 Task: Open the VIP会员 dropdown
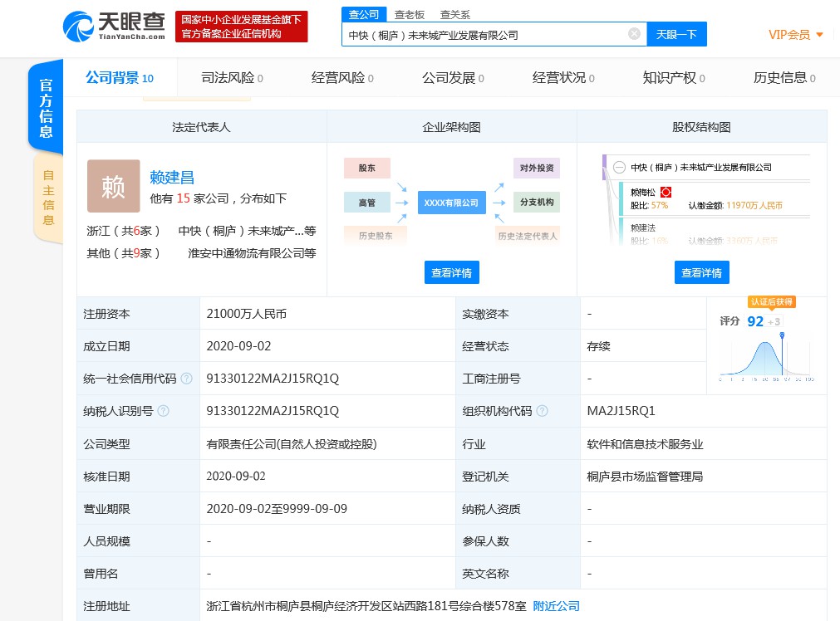click(x=795, y=35)
